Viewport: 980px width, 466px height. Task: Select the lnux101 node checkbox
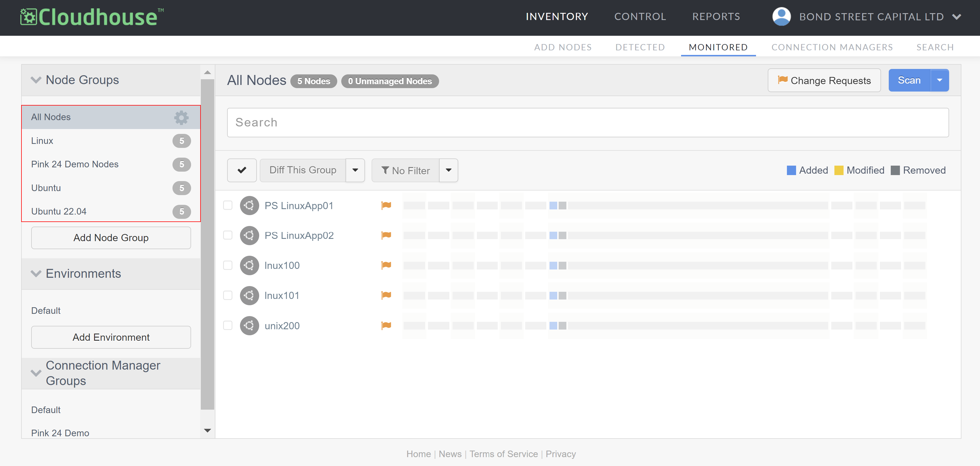[x=227, y=295]
